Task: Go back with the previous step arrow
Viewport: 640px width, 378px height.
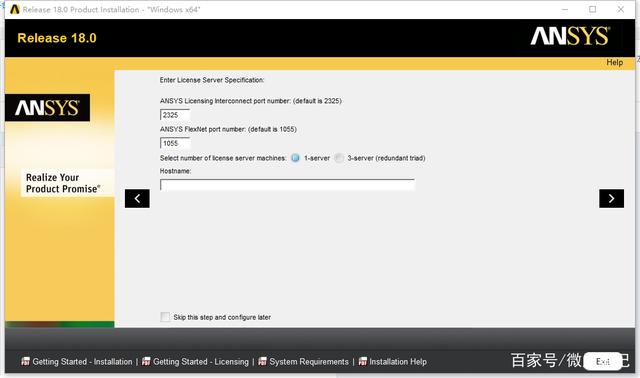Action: coord(137,198)
